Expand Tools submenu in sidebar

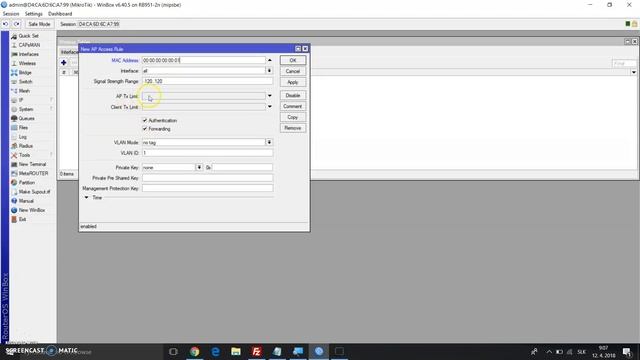[x=24, y=155]
